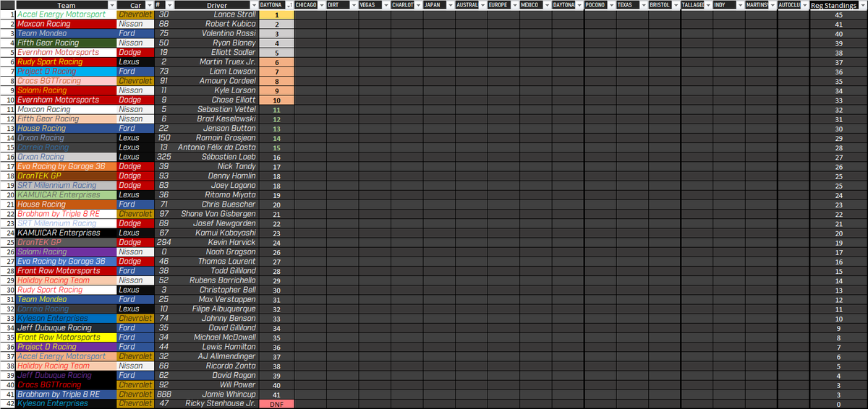
Task: Select Team Mondeo cell in Valentino Rossi's row
Action: pyautogui.click(x=65, y=33)
